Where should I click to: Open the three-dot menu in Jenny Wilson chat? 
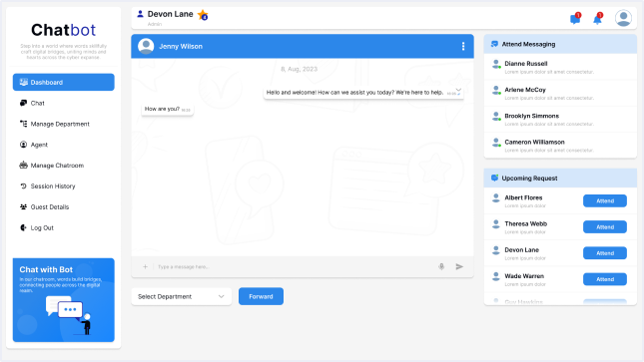pyautogui.click(x=463, y=47)
